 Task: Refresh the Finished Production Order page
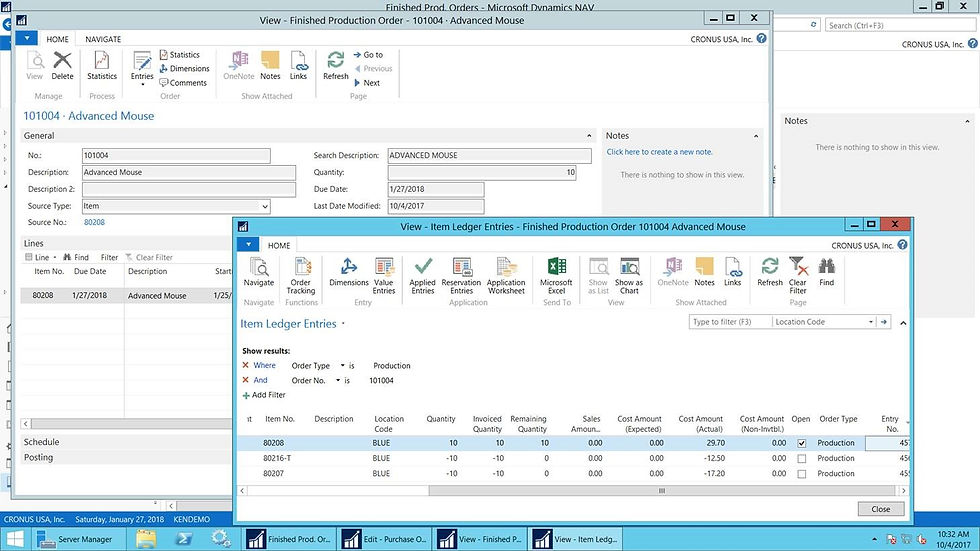pyautogui.click(x=336, y=66)
